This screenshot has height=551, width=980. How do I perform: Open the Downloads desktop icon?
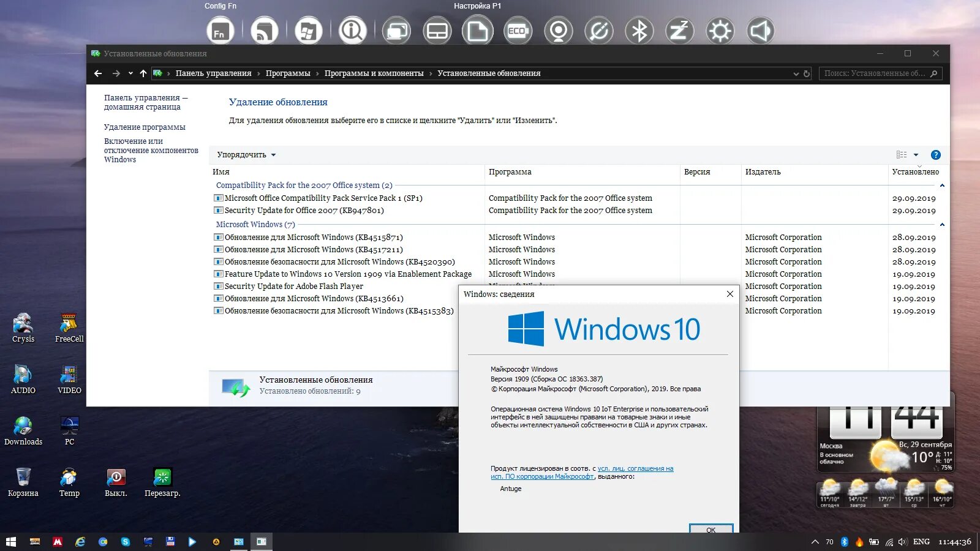[x=23, y=431]
